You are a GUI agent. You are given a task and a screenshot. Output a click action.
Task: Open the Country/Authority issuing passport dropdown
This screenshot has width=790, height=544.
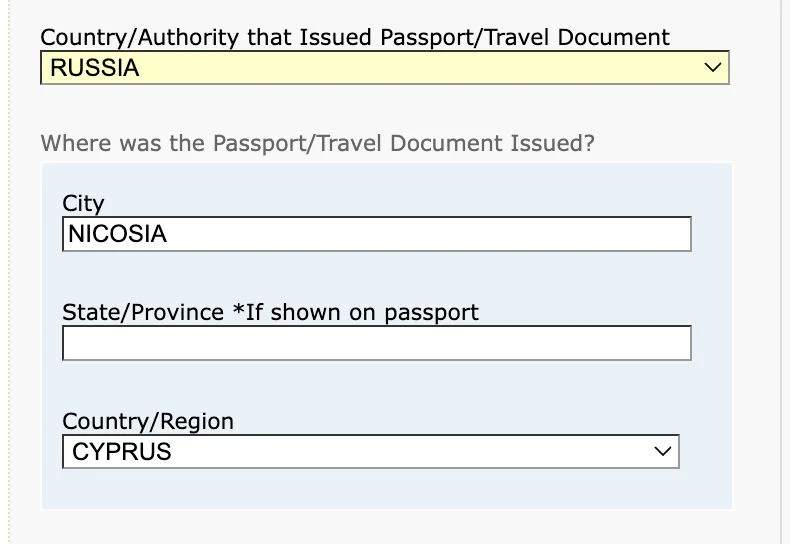[x=384, y=68]
